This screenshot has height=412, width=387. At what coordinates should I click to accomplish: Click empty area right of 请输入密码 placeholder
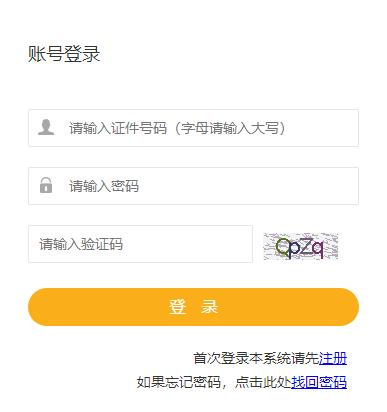click(x=247, y=186)
